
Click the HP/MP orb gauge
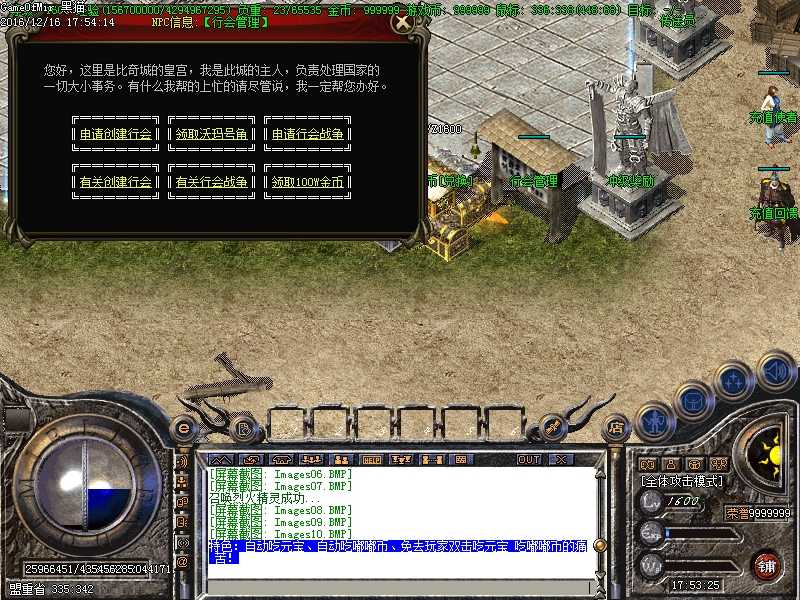tap(87, 485)
